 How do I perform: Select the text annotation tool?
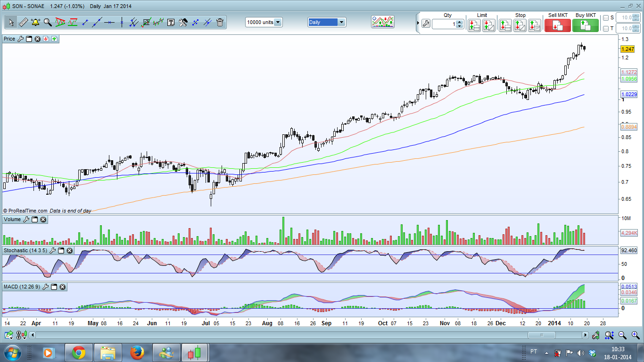[171, 22]
